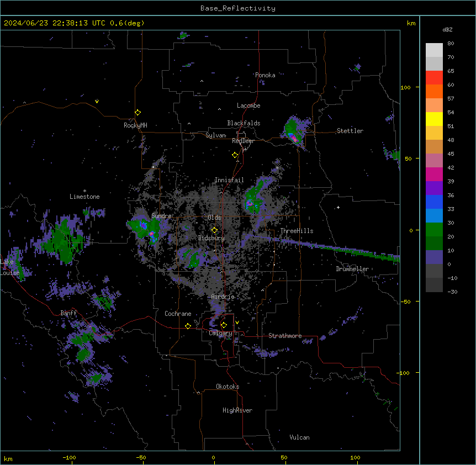Click the yellow diamond marker above Calgary label
476x465 pixels.
224,325
